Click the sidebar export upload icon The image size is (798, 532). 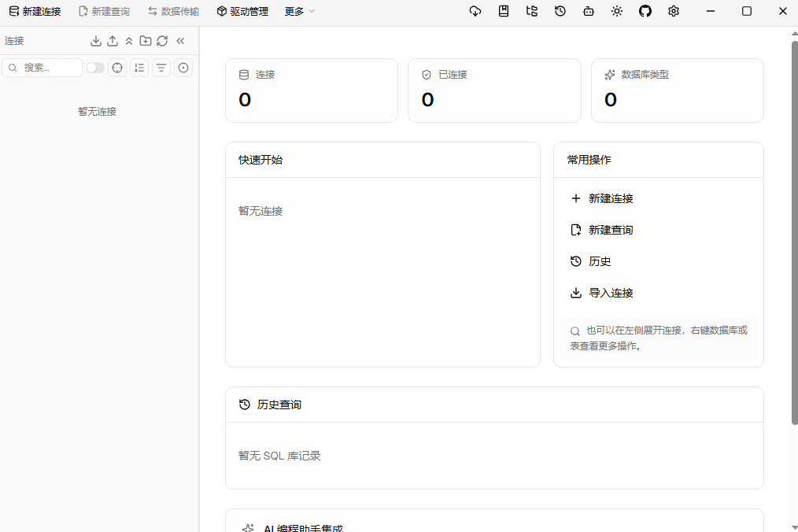[113, 41]
